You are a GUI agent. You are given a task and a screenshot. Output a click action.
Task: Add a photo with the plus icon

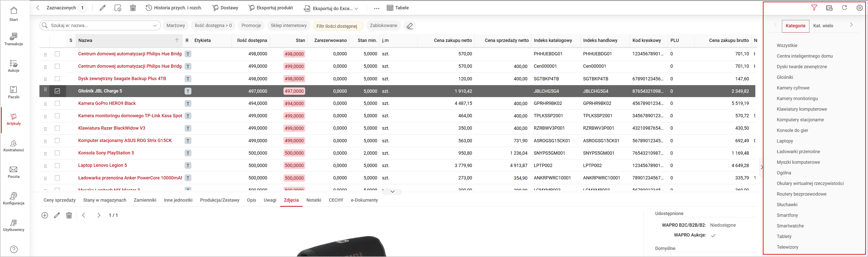pos(45,215)
